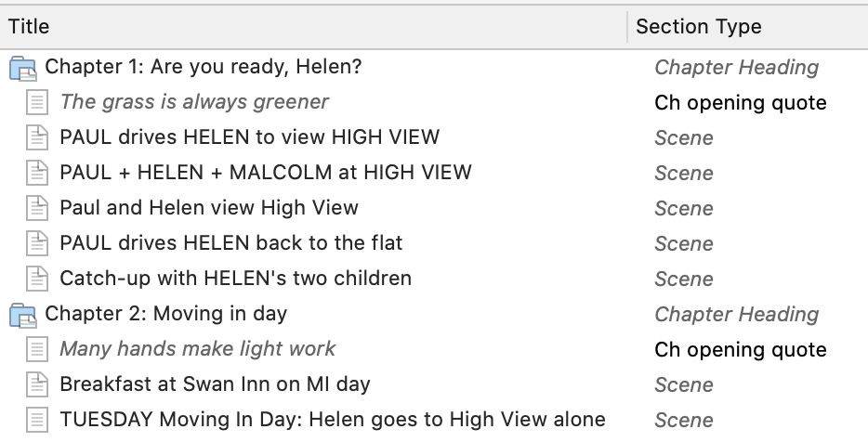Click document icon beside Catch-up with HELEN's two children
Screen dimensions: 868x442
click(37, 279)
